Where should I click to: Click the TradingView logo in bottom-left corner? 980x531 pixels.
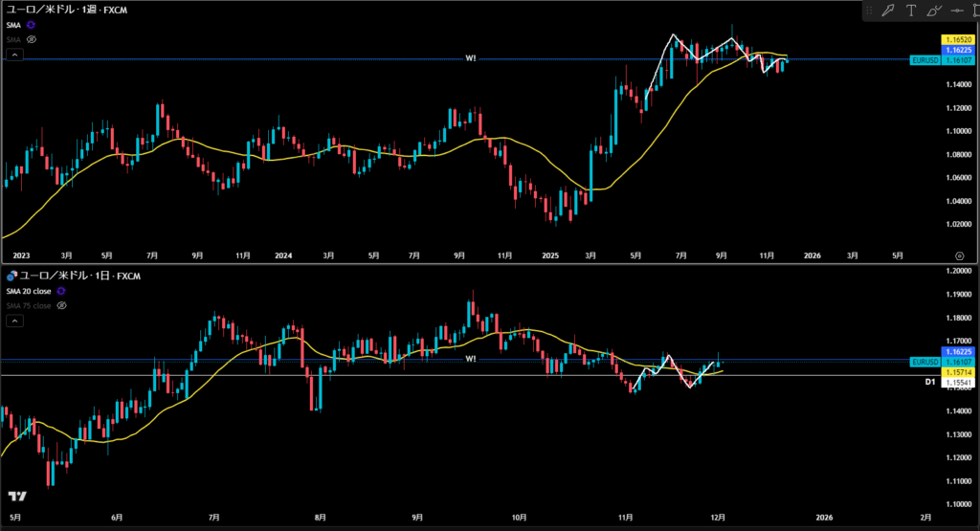tap(16, 496)
